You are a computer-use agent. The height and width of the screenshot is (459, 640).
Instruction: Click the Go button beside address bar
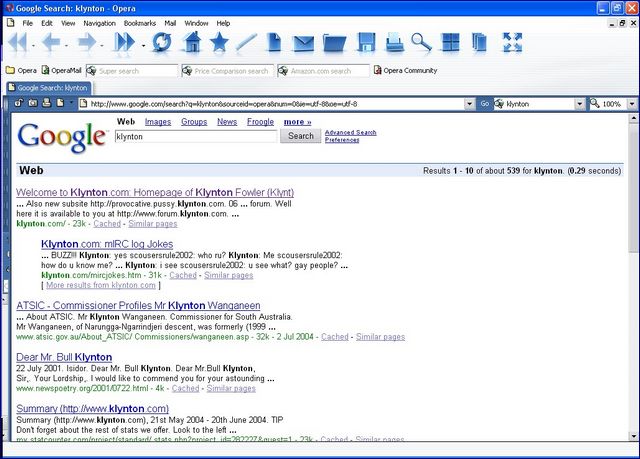484,103
